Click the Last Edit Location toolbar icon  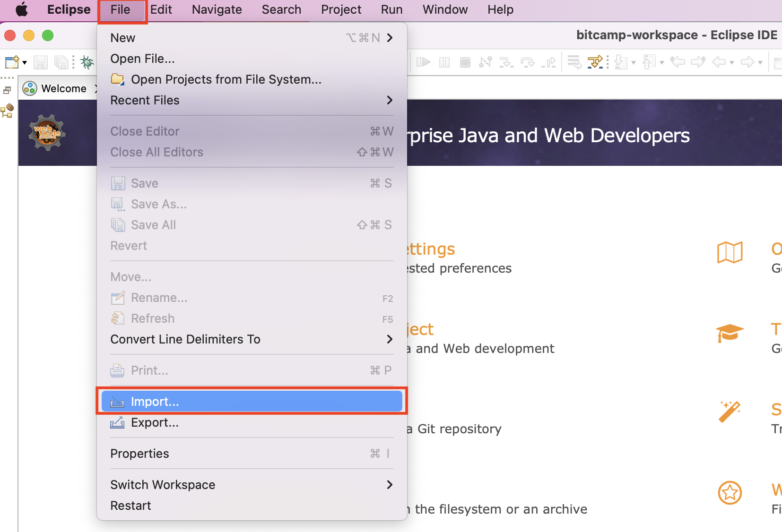(678, 62)
